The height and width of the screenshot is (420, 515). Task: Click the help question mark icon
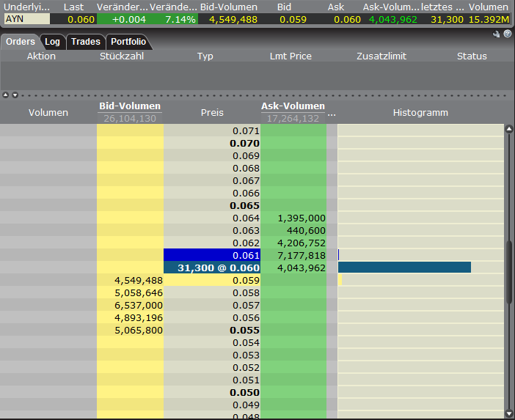[507, 34]
